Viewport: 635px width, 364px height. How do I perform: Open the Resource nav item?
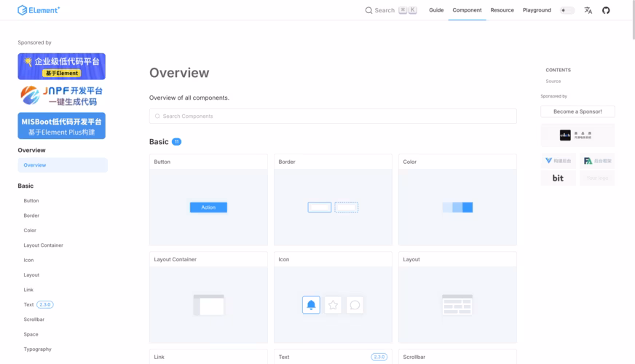click(x=502, y=10)
